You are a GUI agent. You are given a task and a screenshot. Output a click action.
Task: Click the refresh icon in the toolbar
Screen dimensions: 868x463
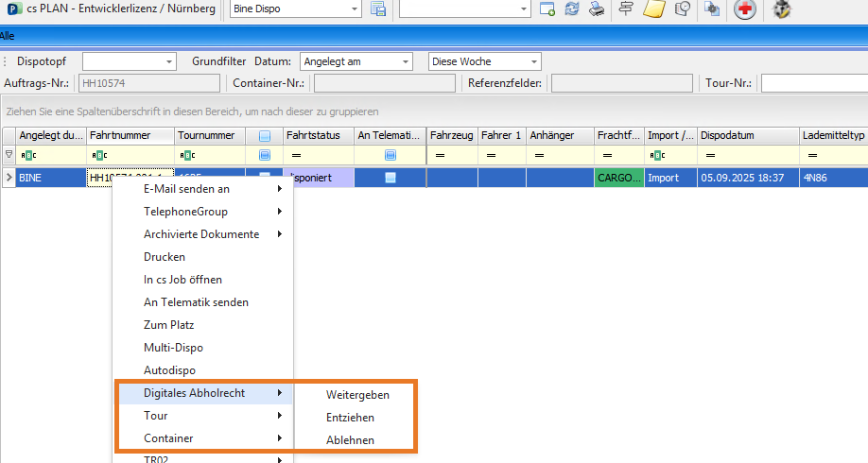pyautogui.click(x=571, y=9)
